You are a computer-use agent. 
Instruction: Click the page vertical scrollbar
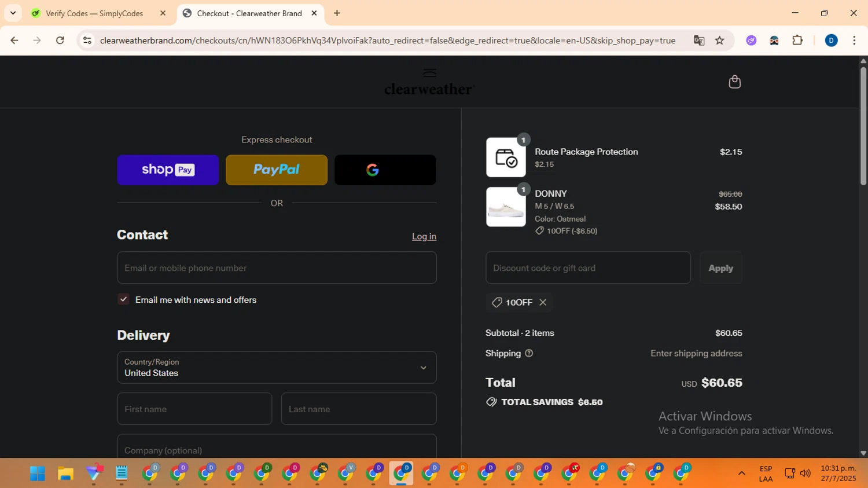(x=863, y=126)
